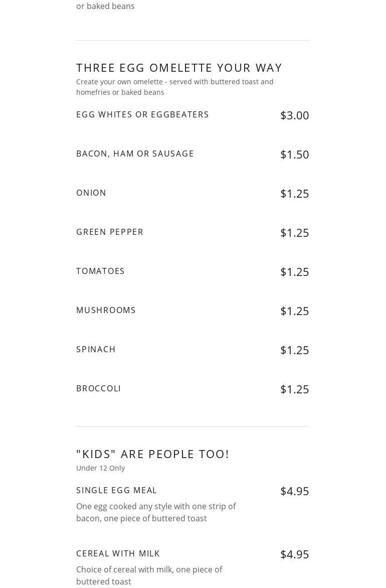This screenshot has height=588, width=386.
Task: Click the Broccoli ingredient name
Action: click(x=98, y=388)
